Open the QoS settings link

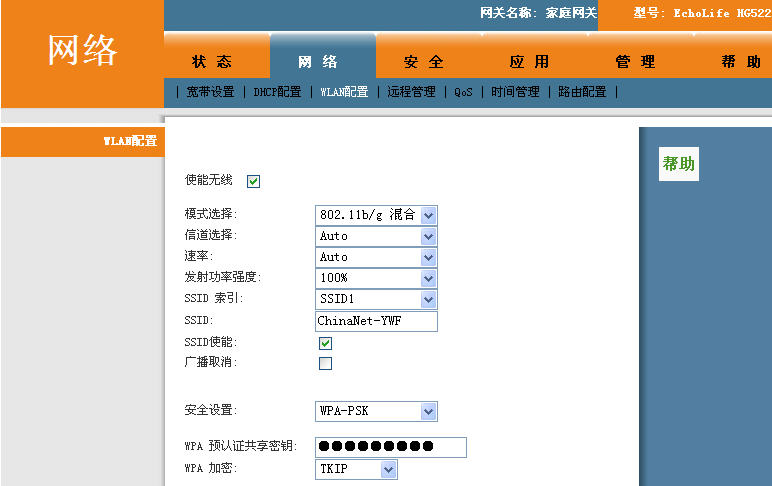tap(463, 92)
